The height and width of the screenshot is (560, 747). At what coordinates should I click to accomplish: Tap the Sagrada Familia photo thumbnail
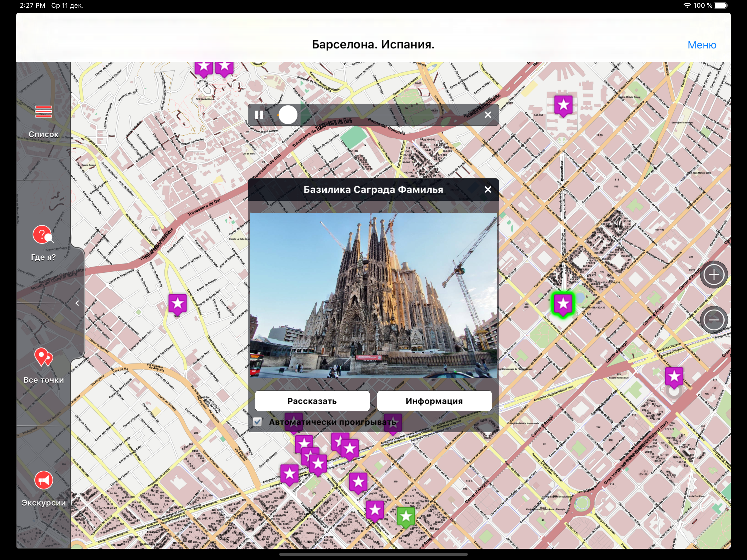point(373,295)
